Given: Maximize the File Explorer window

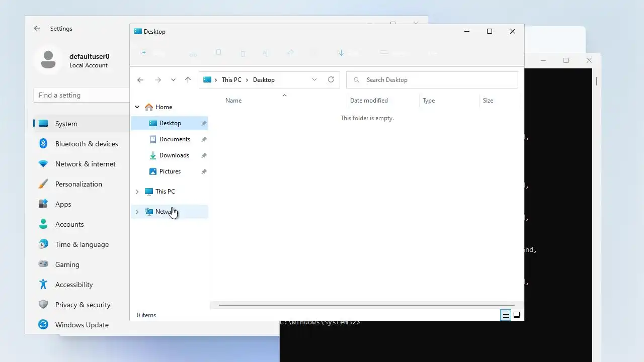Looking at the screenshot, I should [490, 31].
